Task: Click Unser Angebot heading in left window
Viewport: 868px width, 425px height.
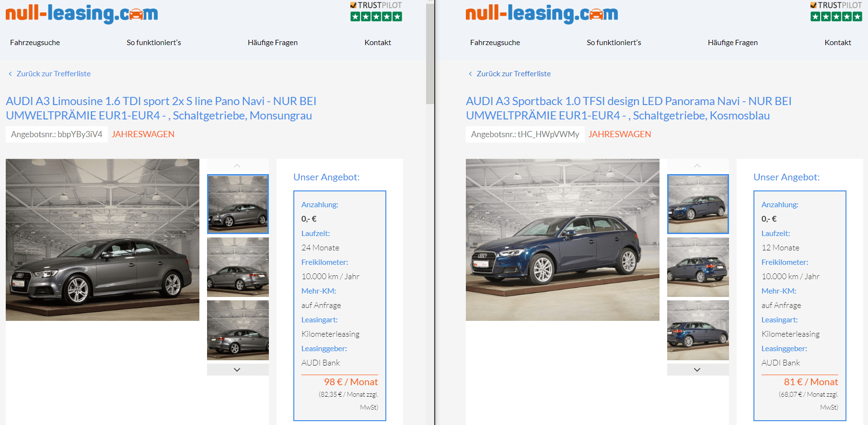Action: pos(326,177)
